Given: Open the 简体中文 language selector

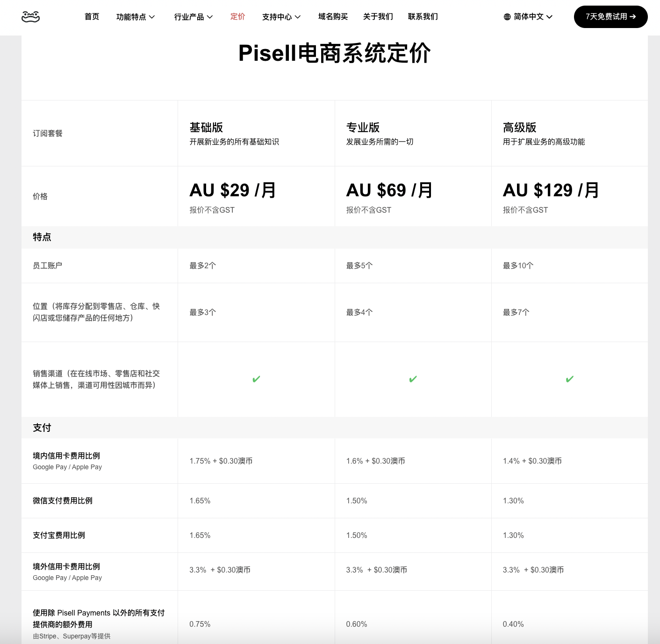Looking at the screenshot, I should [x=528, y=17].
